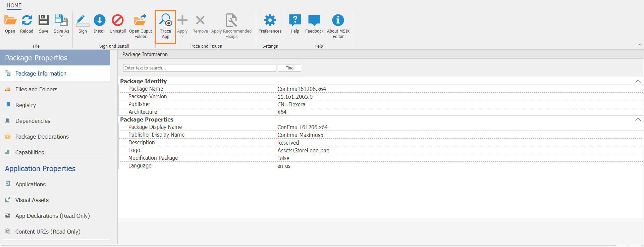644x247 pixels.
Task: Expand the Save As dropdown arrow
Action: pyautogui.click(x=61, y=36)
